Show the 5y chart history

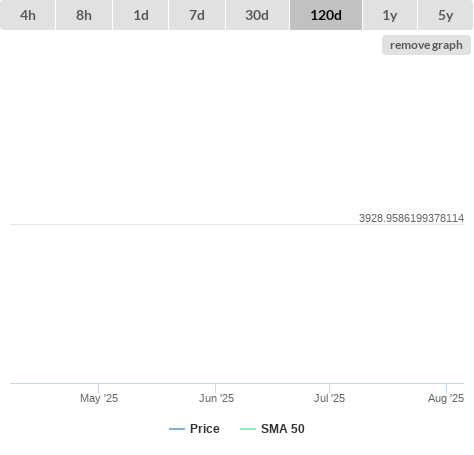pyautogui.click(x=446, y=15)
